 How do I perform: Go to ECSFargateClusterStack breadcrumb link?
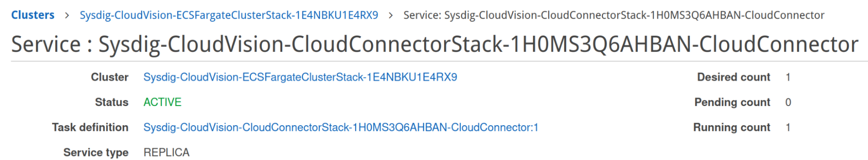pos(229,15)
